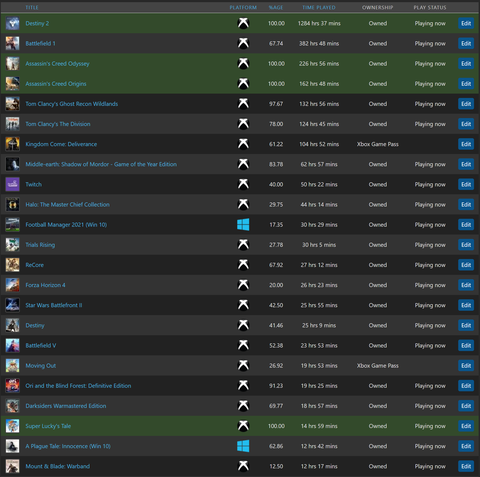Click the Xbox icon for Super Lucky's Tale

[x=243, y=426]
